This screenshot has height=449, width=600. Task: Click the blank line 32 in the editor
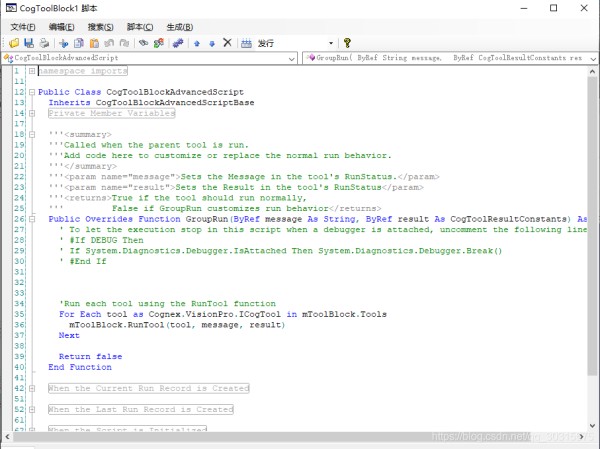[306, 282]
